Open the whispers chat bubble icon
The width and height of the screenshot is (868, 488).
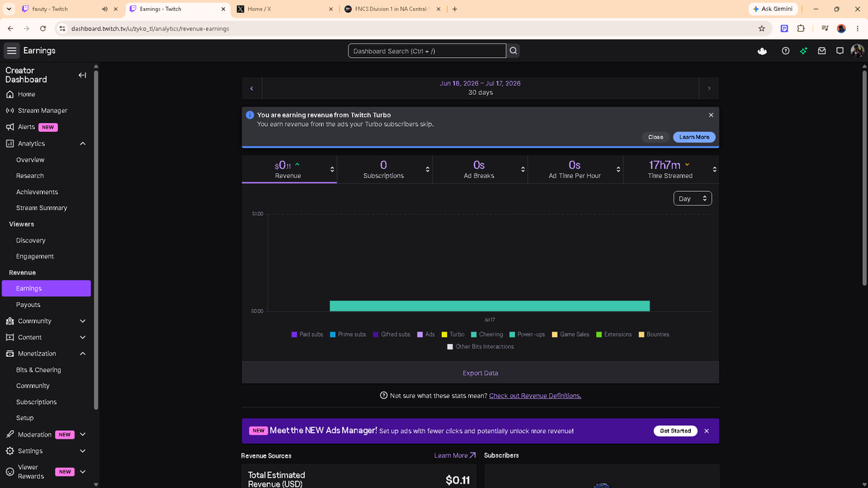click(x=840, y=51)
